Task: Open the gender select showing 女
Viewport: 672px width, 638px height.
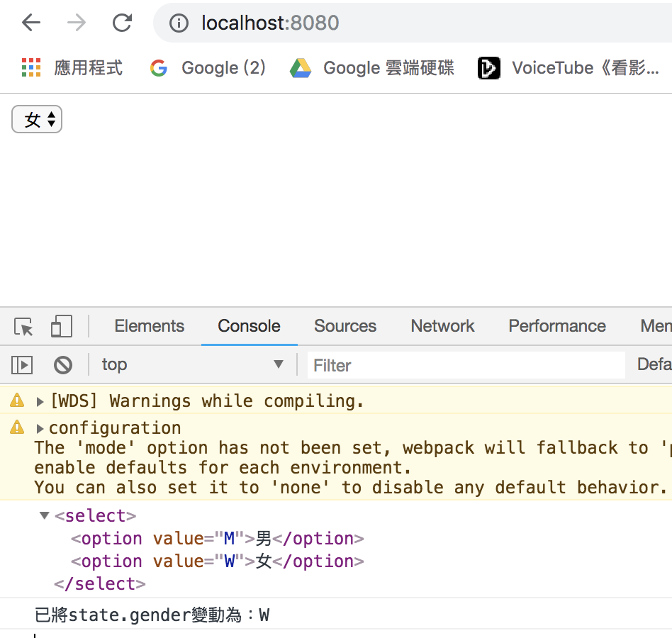Action: (x=37, y=119)
